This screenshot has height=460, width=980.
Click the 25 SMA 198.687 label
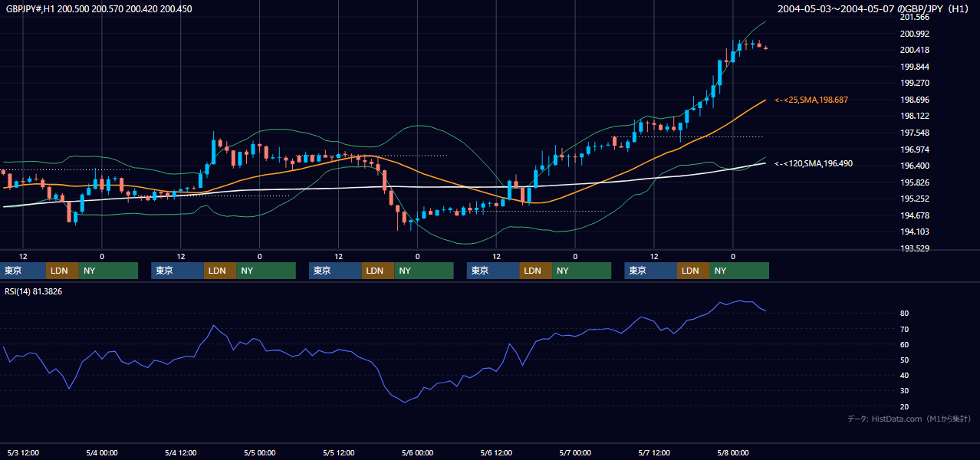click(811, 100)
